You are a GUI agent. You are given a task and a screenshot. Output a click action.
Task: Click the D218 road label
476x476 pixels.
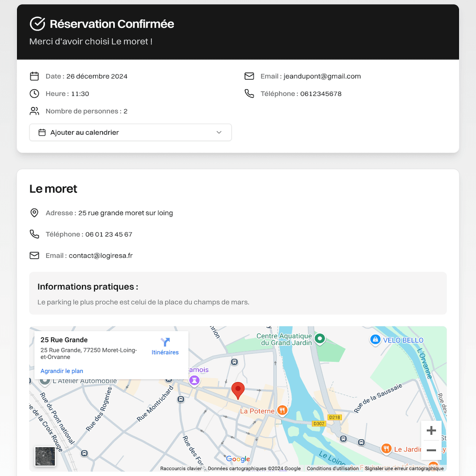pos(335,417)
